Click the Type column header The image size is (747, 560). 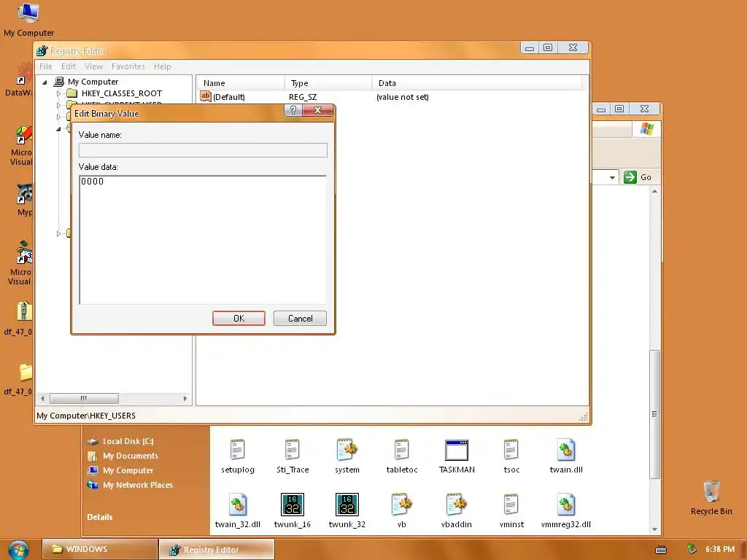(x=328, y=83)
